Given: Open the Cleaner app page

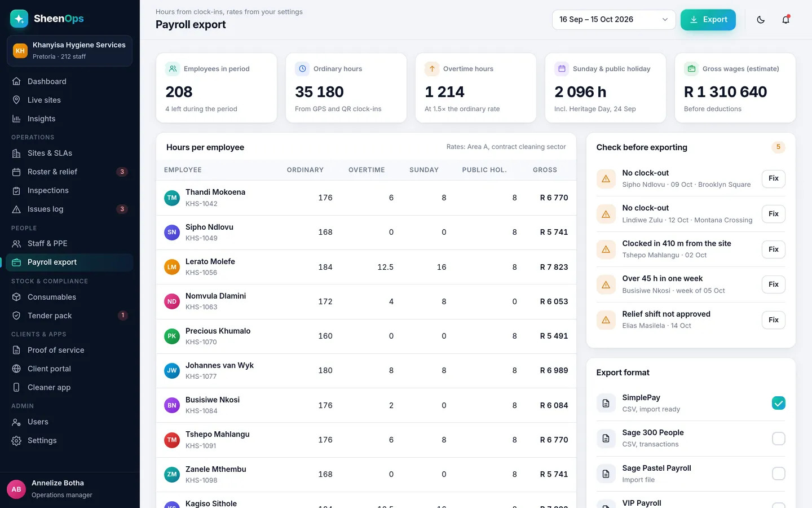Looking at the screenshot, I should coord(69,387).
